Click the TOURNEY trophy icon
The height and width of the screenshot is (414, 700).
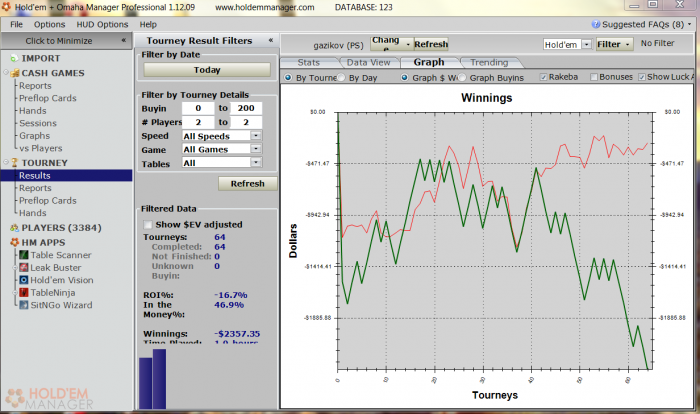[14, 163]
